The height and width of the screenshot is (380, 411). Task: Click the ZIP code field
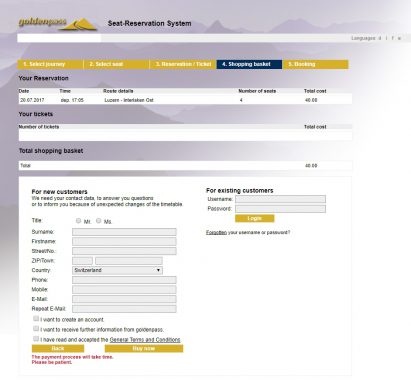point(82,261)
